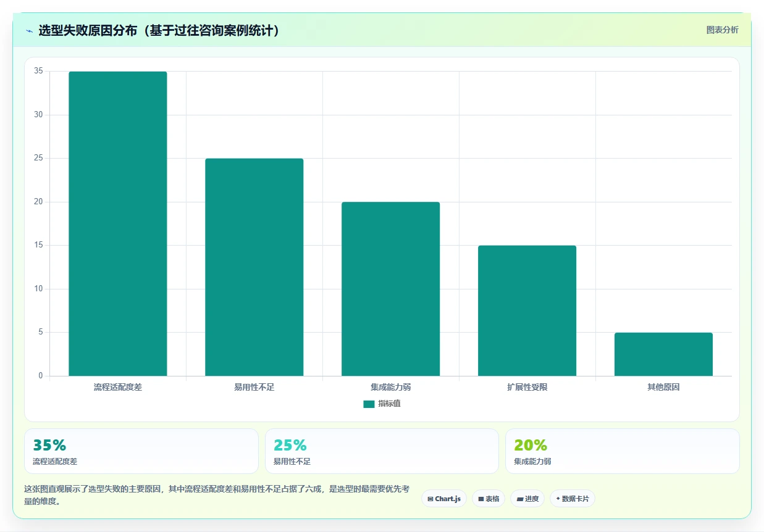Click x-axis label 集成能力弱
Image resolution: width=764 pixels, height=532 pixels.
click(x=391, y=388)
